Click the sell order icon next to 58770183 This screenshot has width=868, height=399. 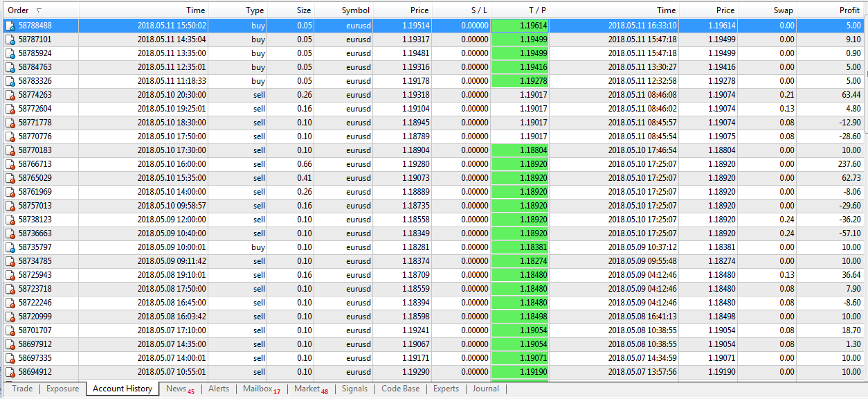tap(10, 150)
